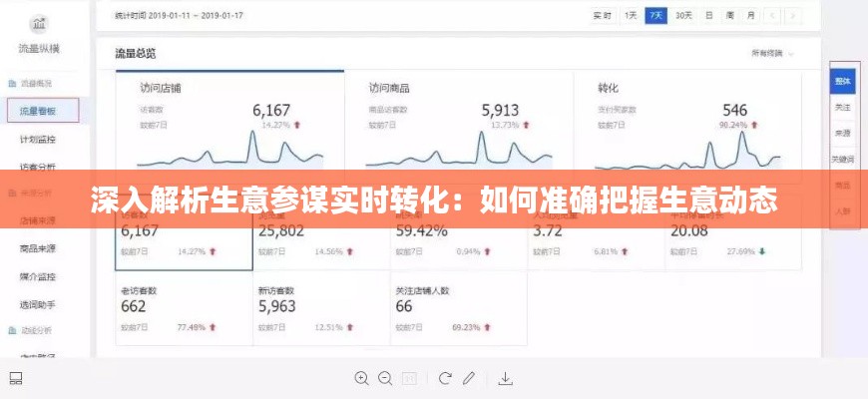Open 计划监控 in the sidebar

(37, 140)
